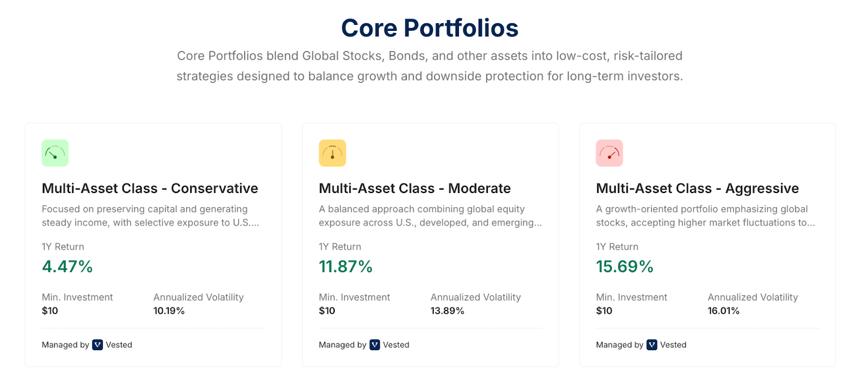Click the red Aggressive risk gauge icon
The image size is (868, 387).
click(609, 153)
